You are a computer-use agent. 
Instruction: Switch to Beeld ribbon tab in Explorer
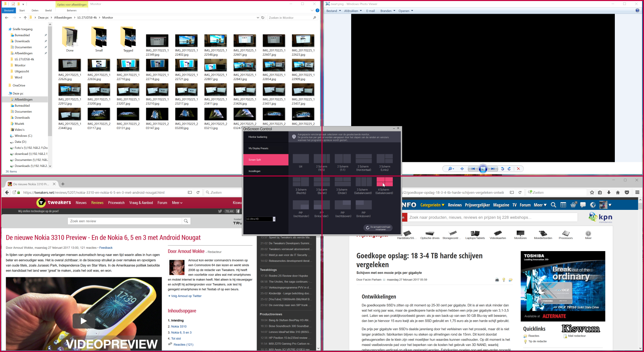pyautogui.click(x=49, y=10)
